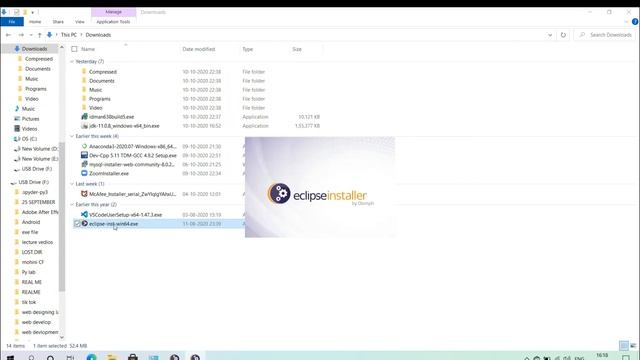Open the LOST.DIR folder in sidebar
Image resolution: width=640 pixels, height=360 pixels.
[32, 252]
